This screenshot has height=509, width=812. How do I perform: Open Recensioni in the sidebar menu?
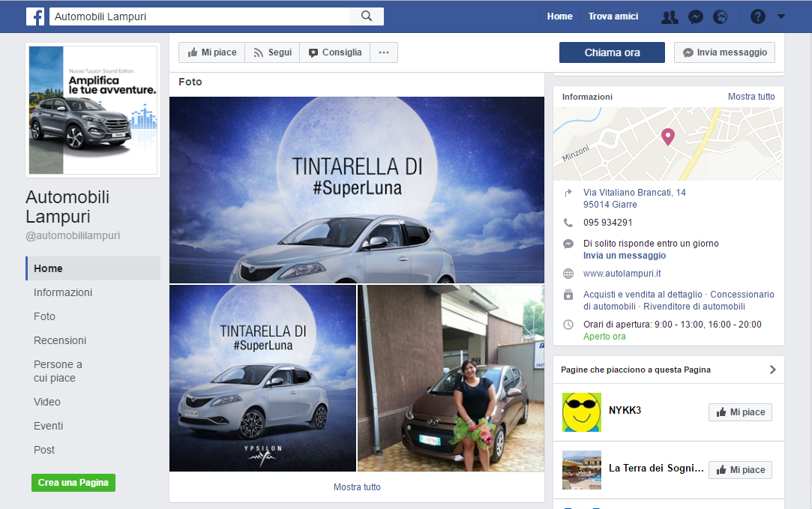coord(60,340)
